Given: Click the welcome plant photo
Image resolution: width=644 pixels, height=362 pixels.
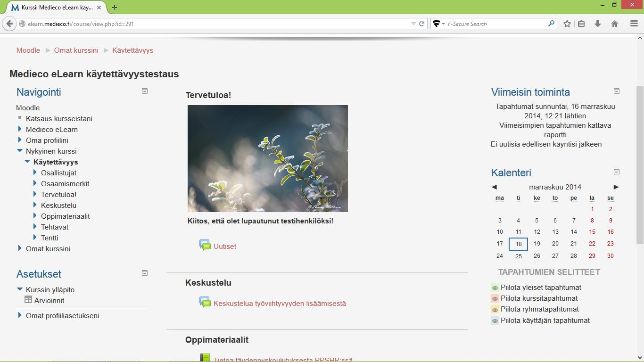Looking at the screenshot, I should (268, 158).
